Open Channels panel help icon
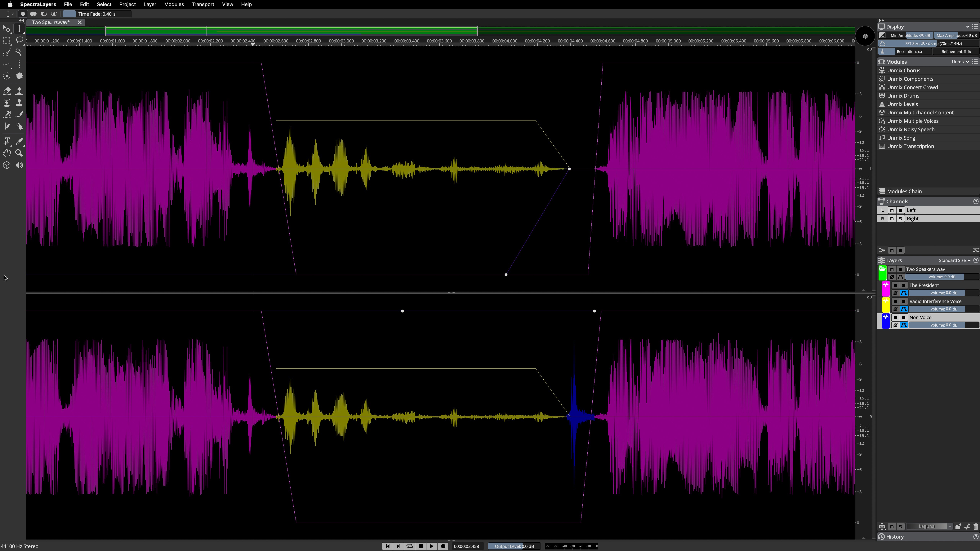 click(x=975, y=201)
